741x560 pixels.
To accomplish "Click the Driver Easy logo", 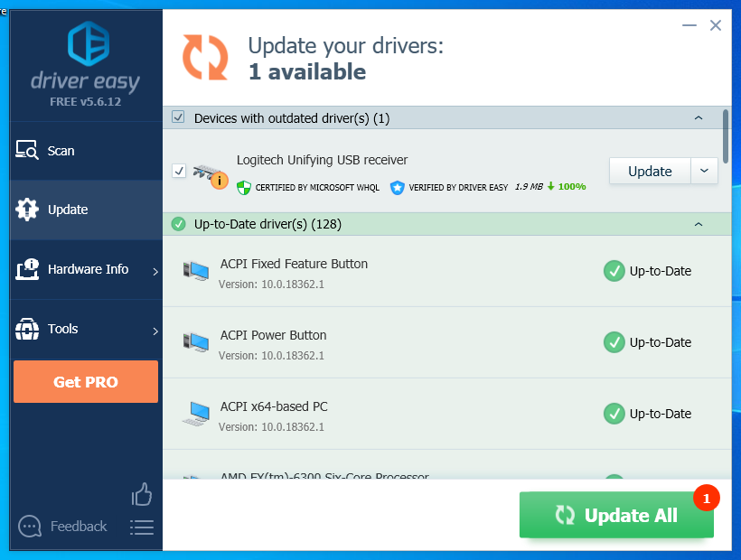I will (x=89, y=43).
